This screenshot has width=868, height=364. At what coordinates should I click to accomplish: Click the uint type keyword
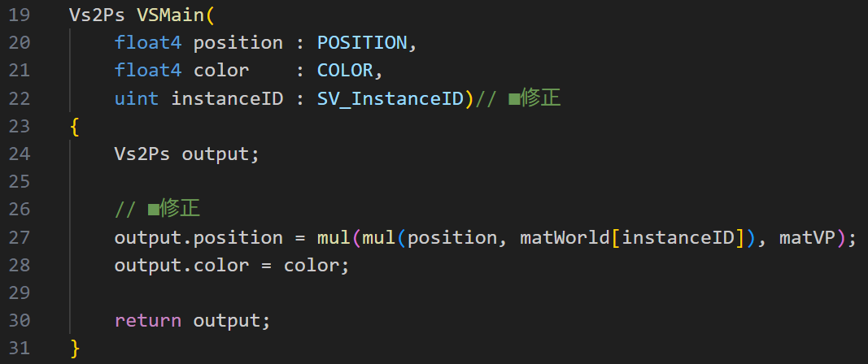(x=136, y=98)
